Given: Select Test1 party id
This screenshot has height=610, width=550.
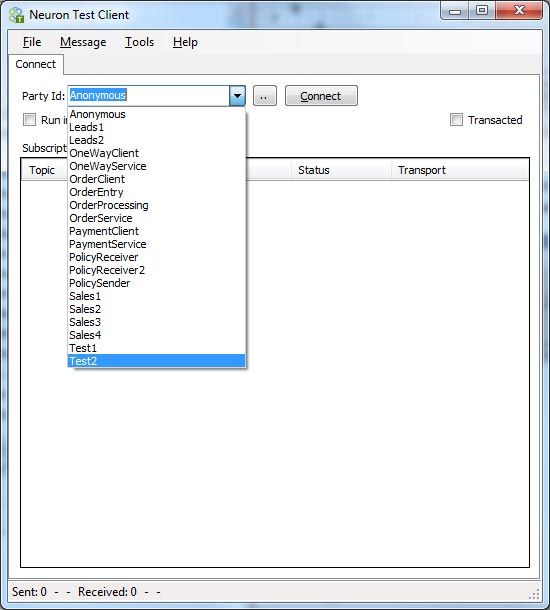Looking at the screenshot, I should click(156, 348).
